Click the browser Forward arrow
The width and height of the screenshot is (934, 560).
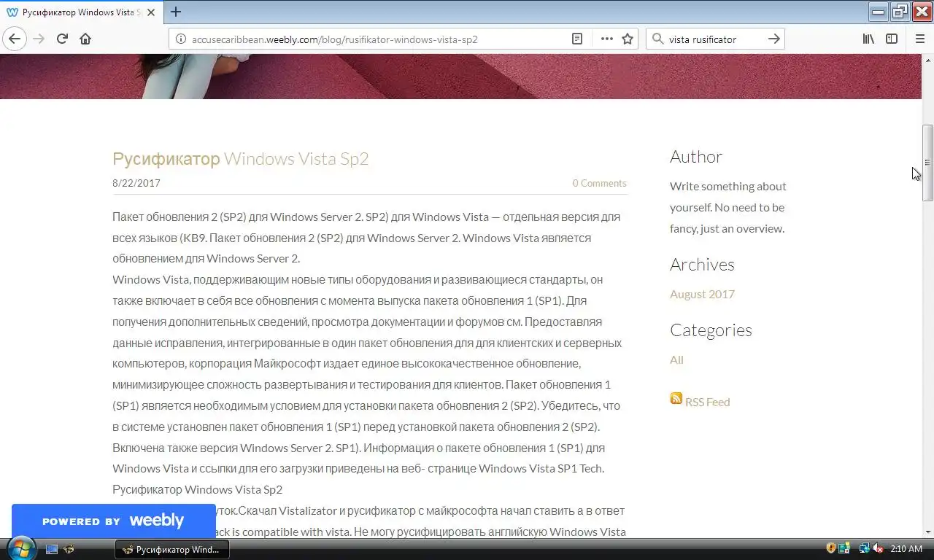[39, 39]
